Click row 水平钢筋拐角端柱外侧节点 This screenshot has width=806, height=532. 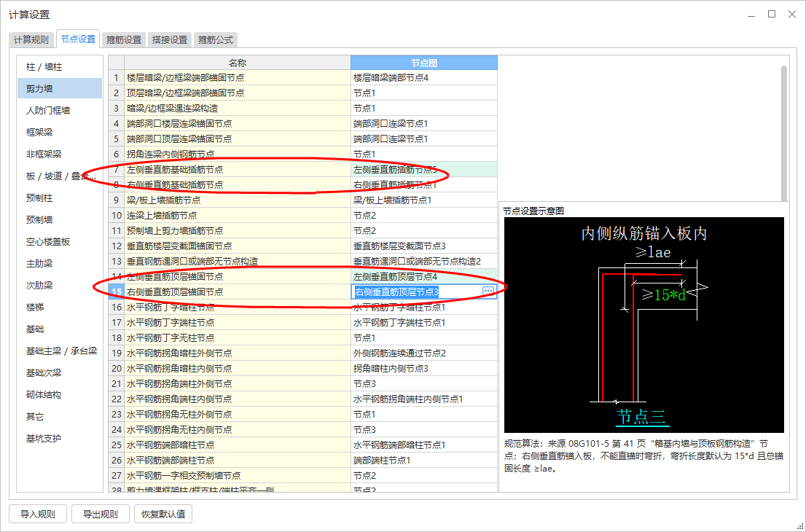[x=238, y=383]
